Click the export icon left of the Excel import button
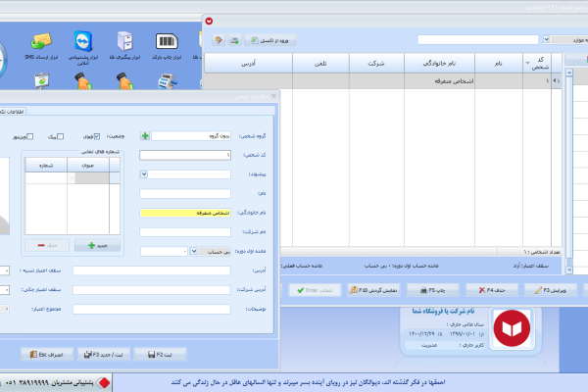This screenshot has height=392, width=588. click(235, 40)
